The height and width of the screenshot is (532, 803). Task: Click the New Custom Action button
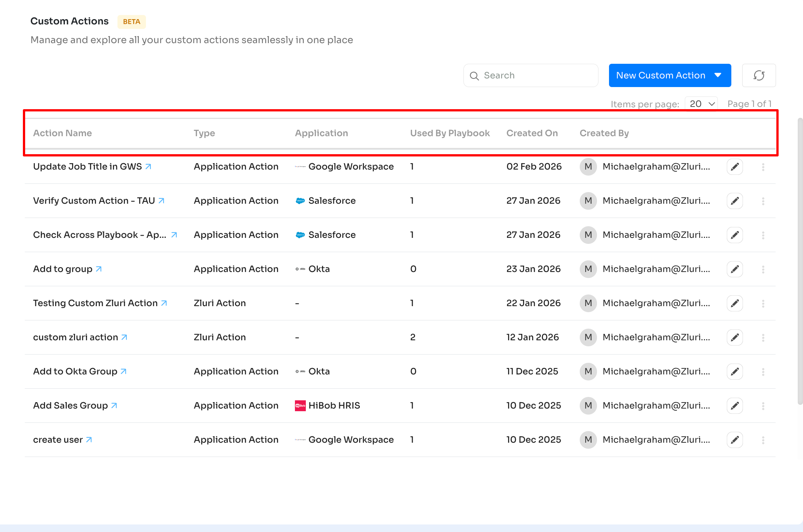coord(660,75)
